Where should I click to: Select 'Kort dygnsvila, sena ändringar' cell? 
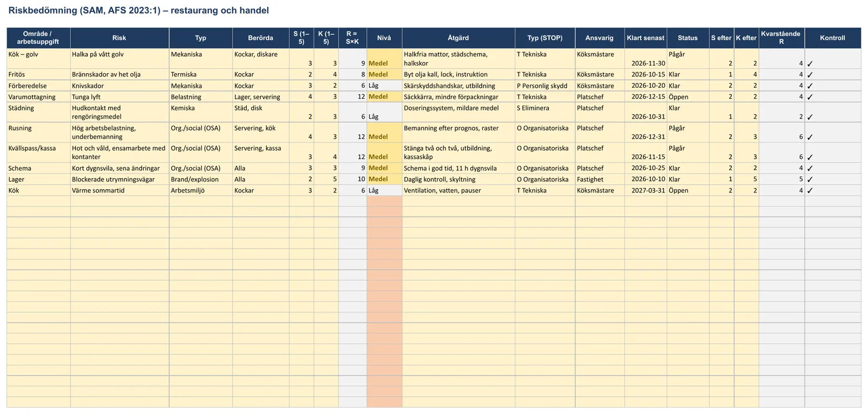point(119,168)
